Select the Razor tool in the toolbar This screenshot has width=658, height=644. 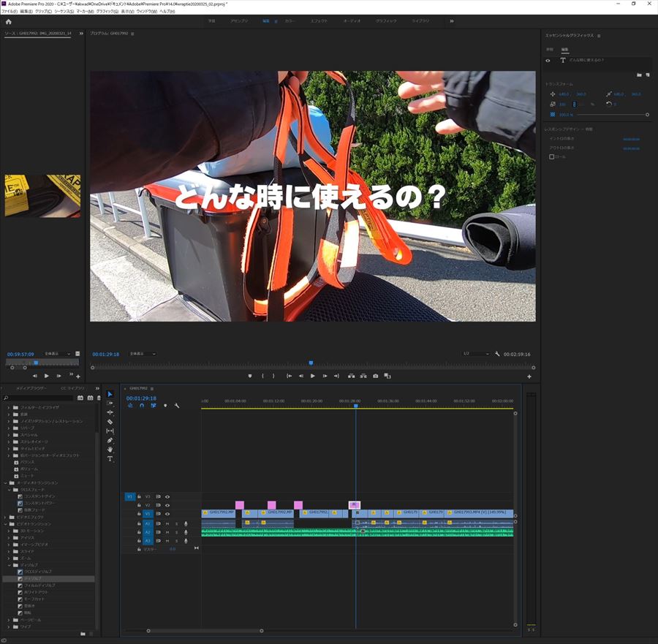pos(110,422)
